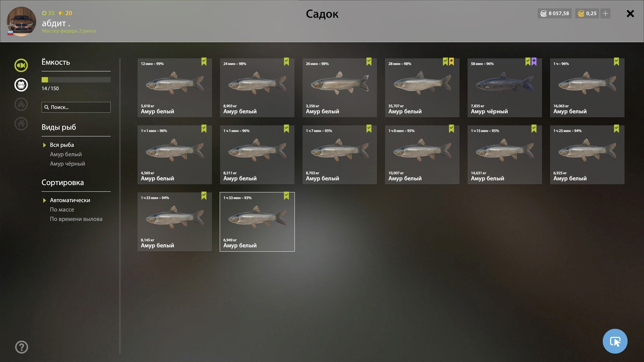Toggle purple mark on Амур чёрный card
Screen dimensions: 644x362
534,62
